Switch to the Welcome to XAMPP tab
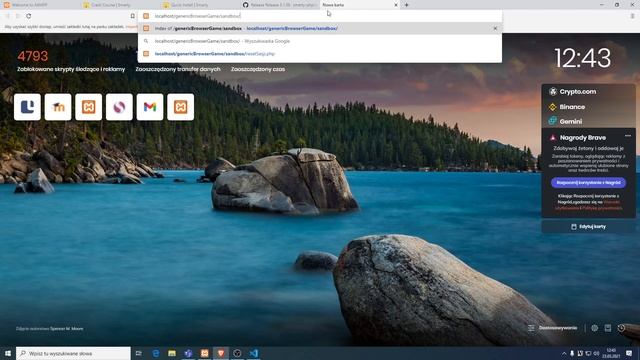640x360 pixels. [x=40, y=5]
